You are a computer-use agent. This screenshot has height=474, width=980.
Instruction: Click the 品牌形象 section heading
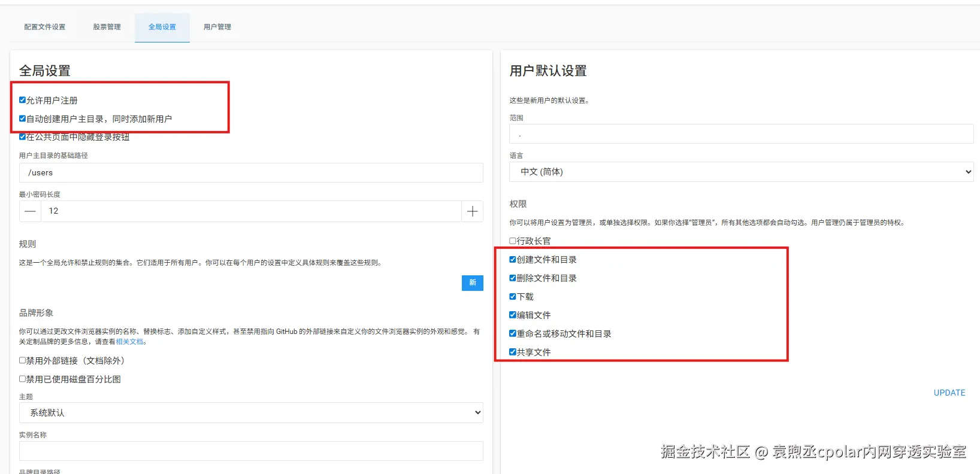pos(36,313)
